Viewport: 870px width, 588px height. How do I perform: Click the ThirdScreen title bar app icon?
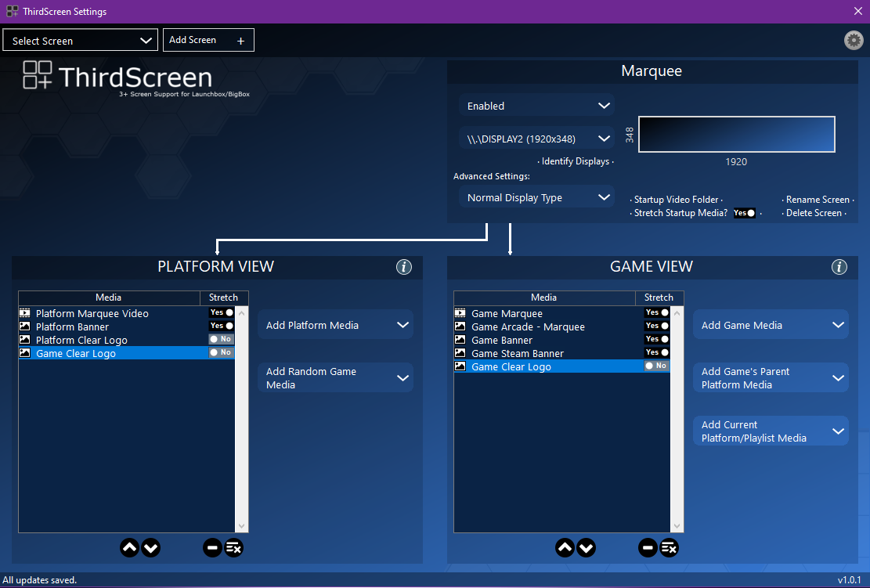[13, 11]
